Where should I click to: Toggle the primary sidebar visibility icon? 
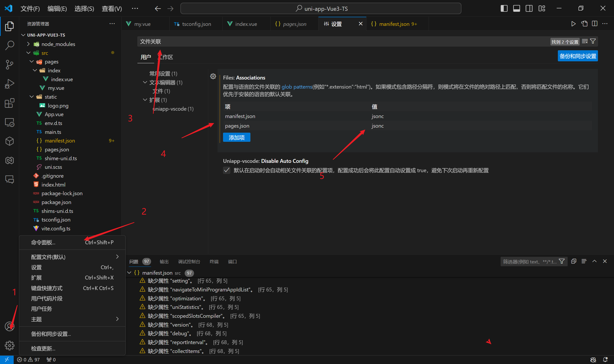[x=504, y=9]
